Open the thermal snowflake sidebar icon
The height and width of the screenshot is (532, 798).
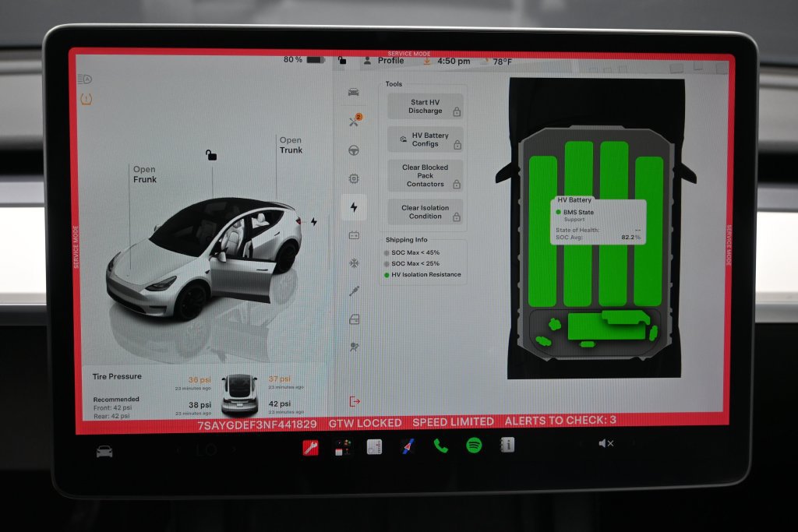point(355,263)
